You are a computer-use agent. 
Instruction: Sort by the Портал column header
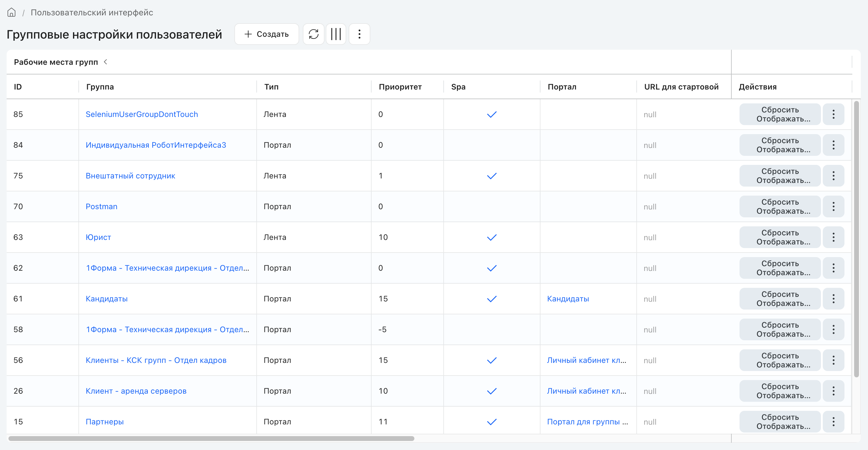pos(562,87)
